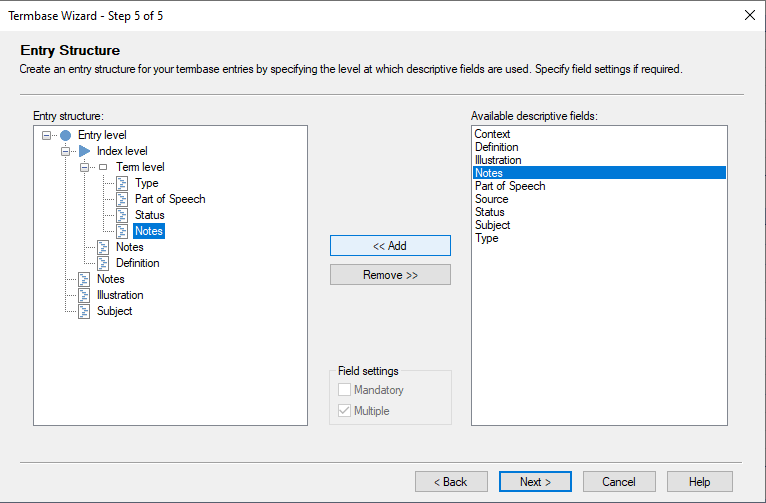The width and height of the screenshot is (766, 503).
Task: Click the Remove >> button
Action: coord(390,275)
